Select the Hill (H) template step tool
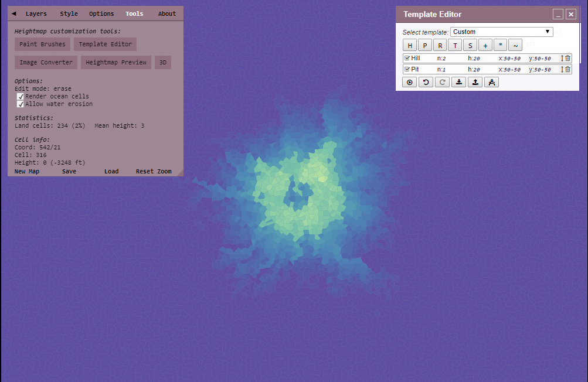The width and height of the screenshot is (588, 382). 409,45
